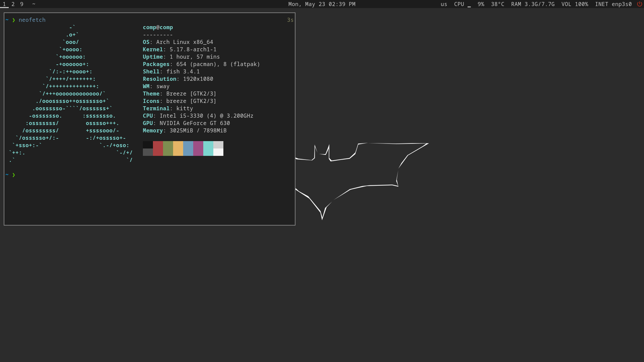
Task: Click the red color block in neofetch palette
Action: pyautogui.click(x=158, y=148)
